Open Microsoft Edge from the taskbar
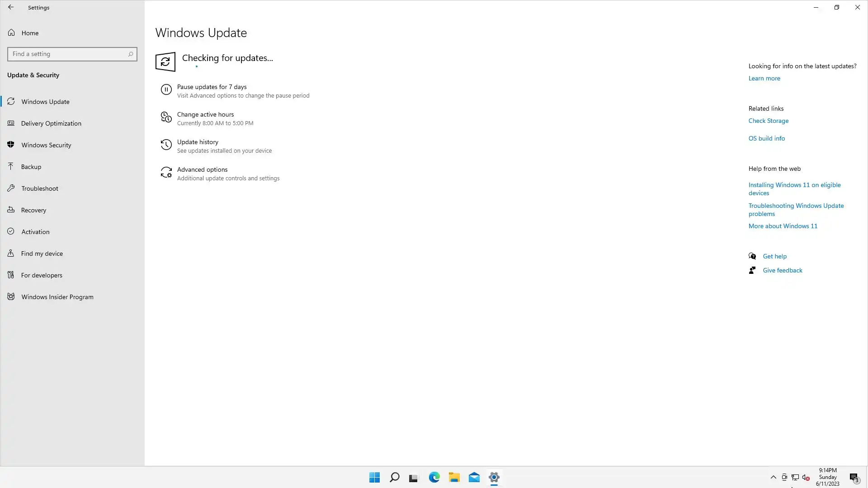 434,477
